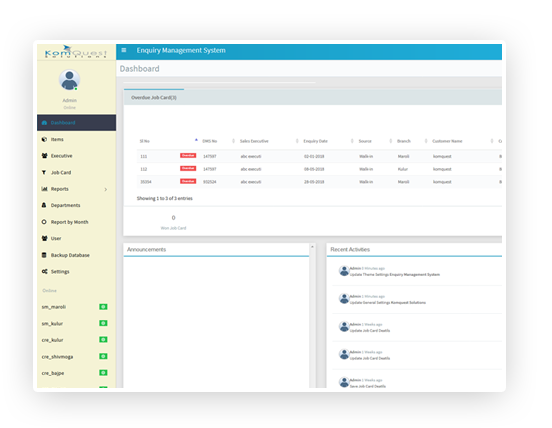Open Update General Settings activity entry
The image size is (552, 428).
point(388,303)
